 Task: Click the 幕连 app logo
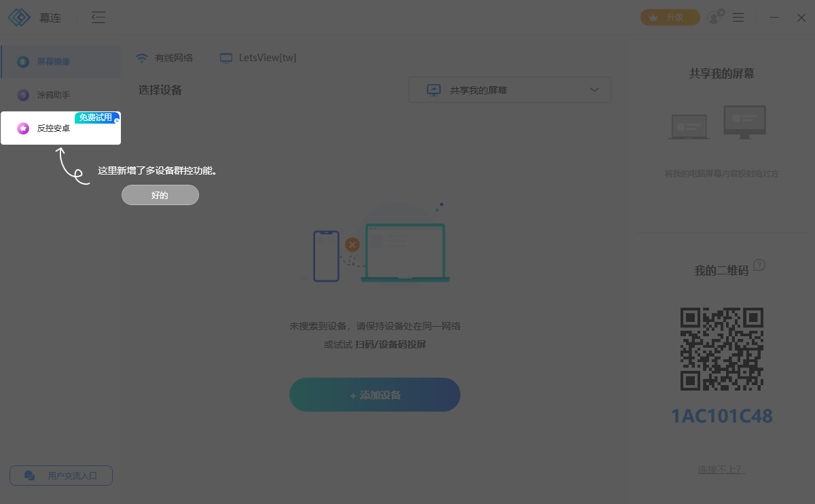point(19,18)
